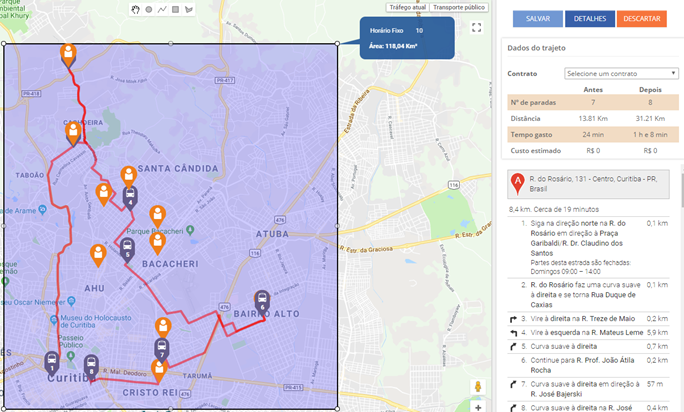Click the DETALHES button
The width and height of the screenshot is (684, 412).
tap(590, 19)
